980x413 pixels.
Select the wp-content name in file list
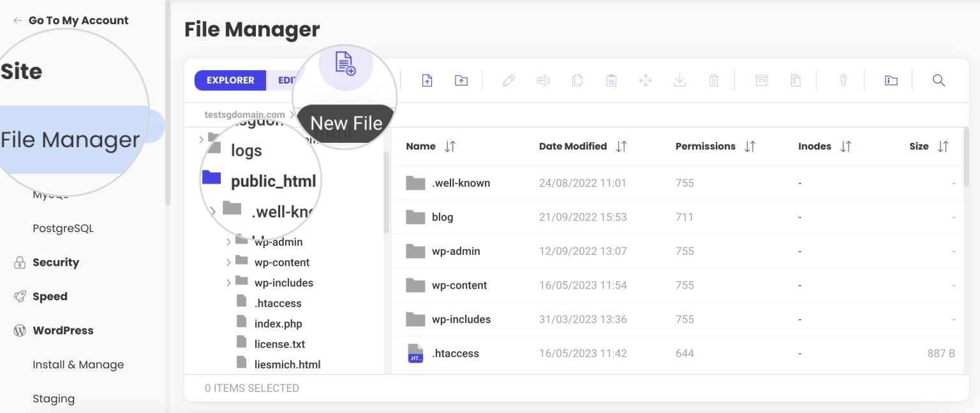point(459,286)
